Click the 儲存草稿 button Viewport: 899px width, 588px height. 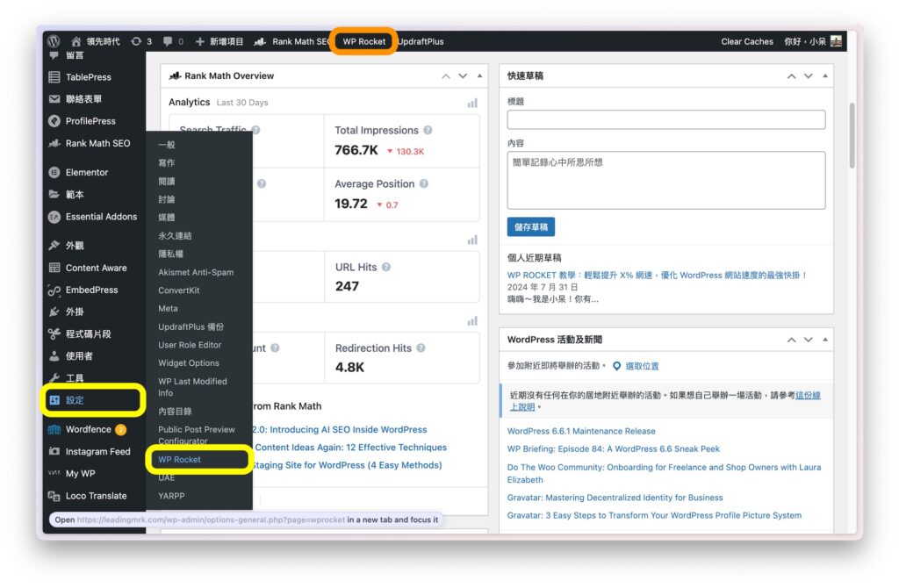click(531, 227)
